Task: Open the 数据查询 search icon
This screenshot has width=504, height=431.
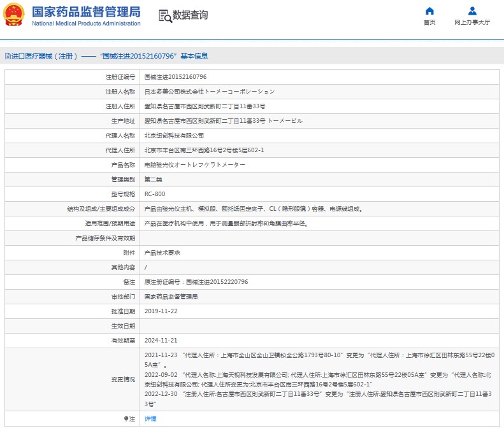Action: tap(165, 16)
